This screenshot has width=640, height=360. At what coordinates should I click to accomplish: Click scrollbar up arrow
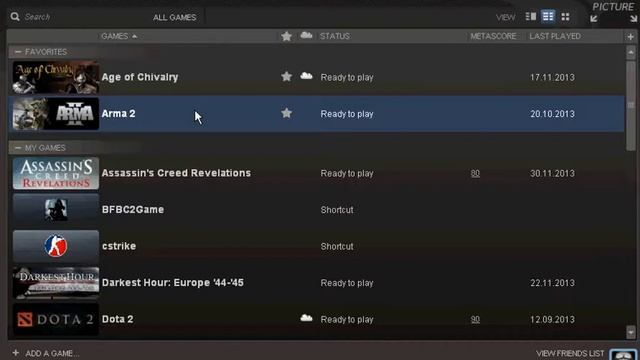[631, 52]
